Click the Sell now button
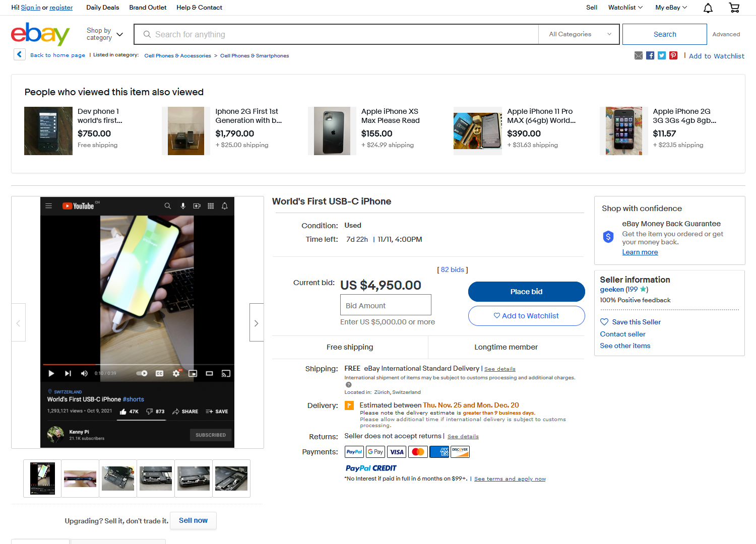This screenshot has width=756, height=544. (193, 520)
